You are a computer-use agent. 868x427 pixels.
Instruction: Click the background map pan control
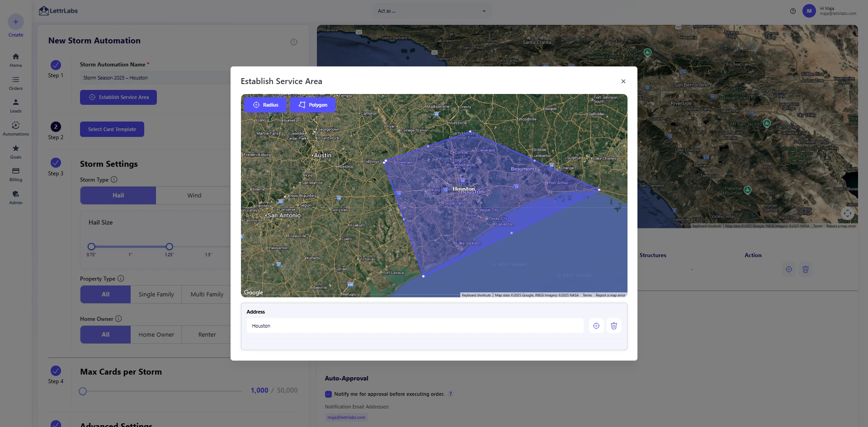(x=848, y=213)
